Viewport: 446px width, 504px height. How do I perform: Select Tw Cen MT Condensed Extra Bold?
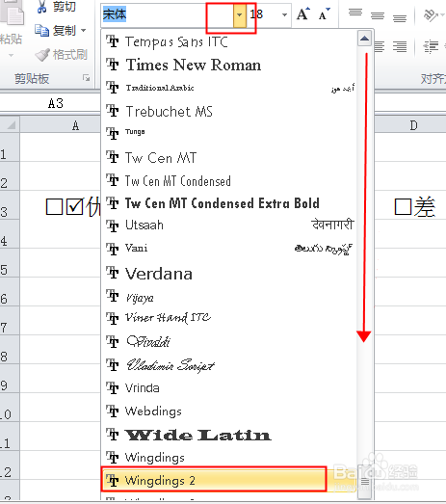[x=229, y=203]
